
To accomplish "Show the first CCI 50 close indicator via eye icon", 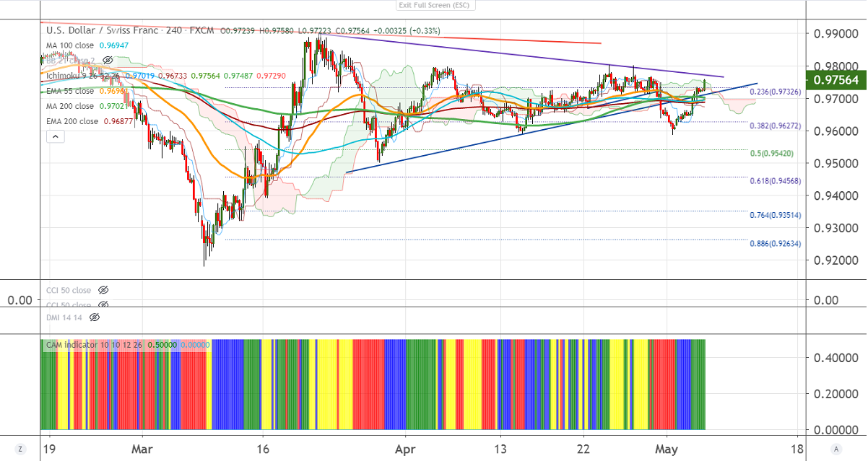I will point(103,290).
